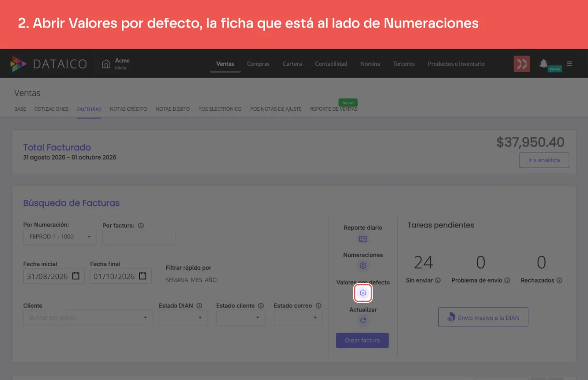Screen dimensions: 588x380
Task: Show info icon next to Por factura
Action: pyautogui.click(x=141, y=226)
